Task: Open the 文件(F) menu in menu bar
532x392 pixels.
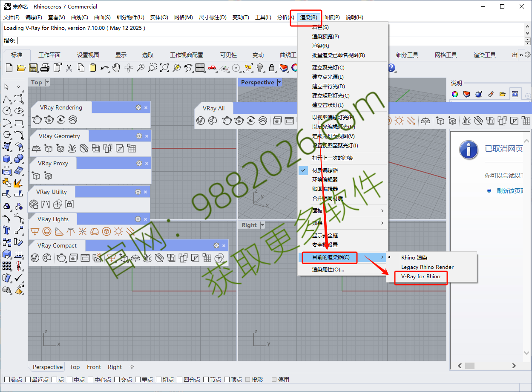Action: click(x=12, y=17)
